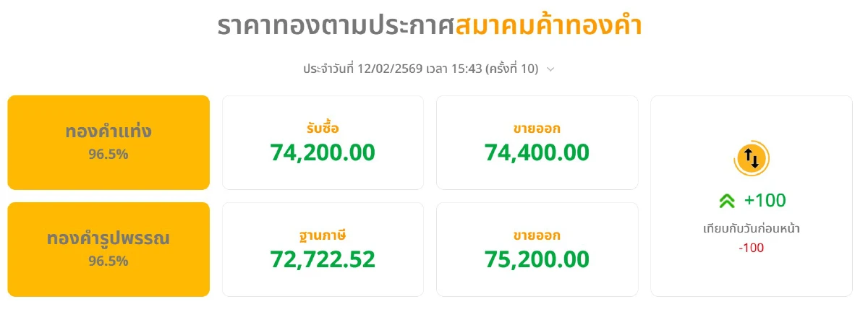Click the เทียบกับวันก่อนหน้า text
Viewport: 868px width, 312px height.
tap(752, 230)
